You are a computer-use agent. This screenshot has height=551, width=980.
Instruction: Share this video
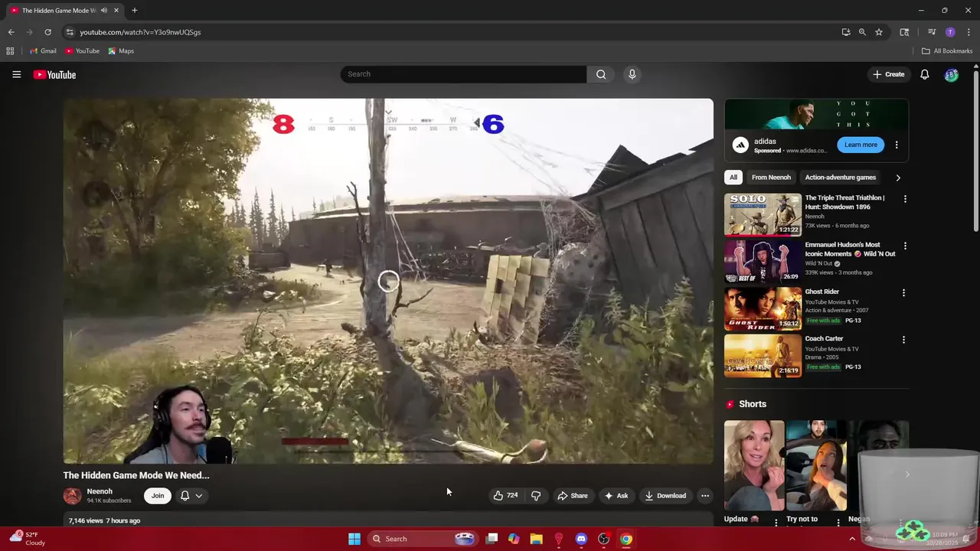point(573,496)
